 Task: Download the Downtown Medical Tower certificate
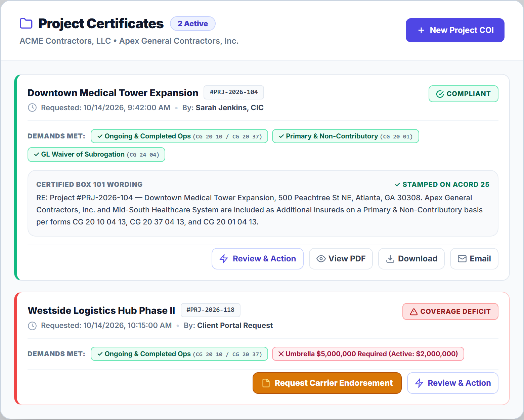coord(411,259)
